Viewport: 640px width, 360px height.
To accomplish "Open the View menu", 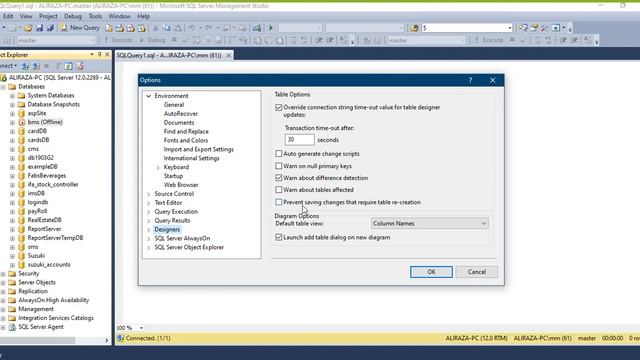I will tap(26, 16).
